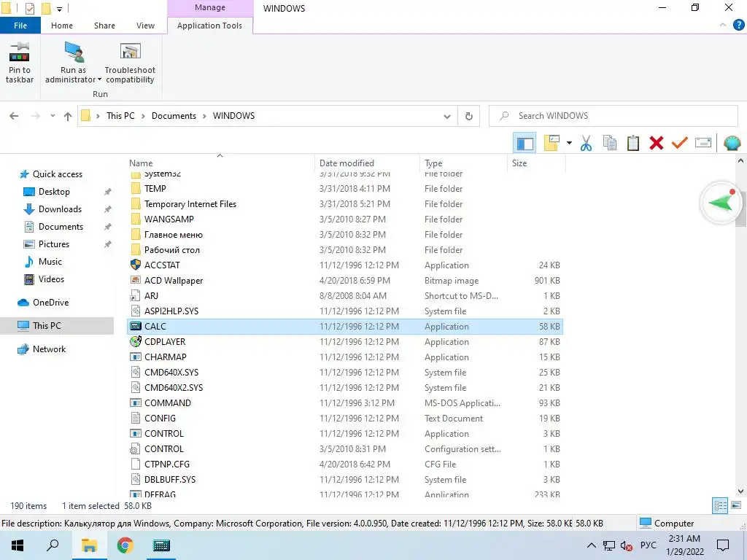Click the Rename toolbar icon
The image size is (747, 560).
point(703,142)
